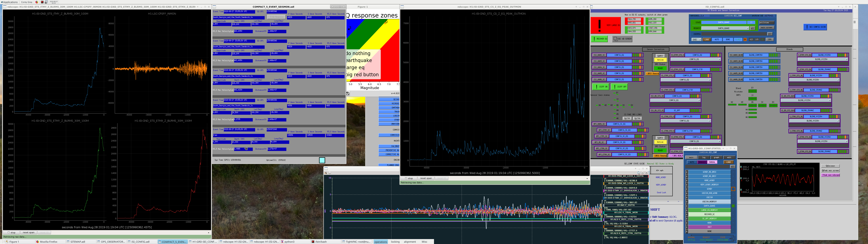Click reset span in the ITMY ndscope
868x244 pixels.
[29, 232]
